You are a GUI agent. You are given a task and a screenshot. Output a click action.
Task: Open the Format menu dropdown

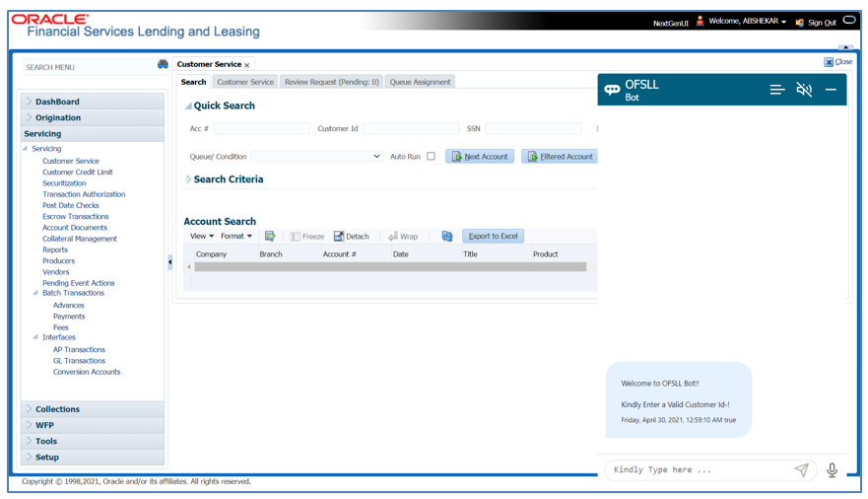(x=236, y=236)
